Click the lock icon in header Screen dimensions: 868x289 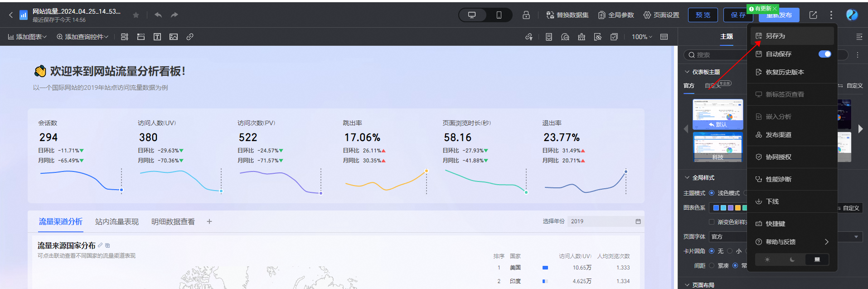526,15
